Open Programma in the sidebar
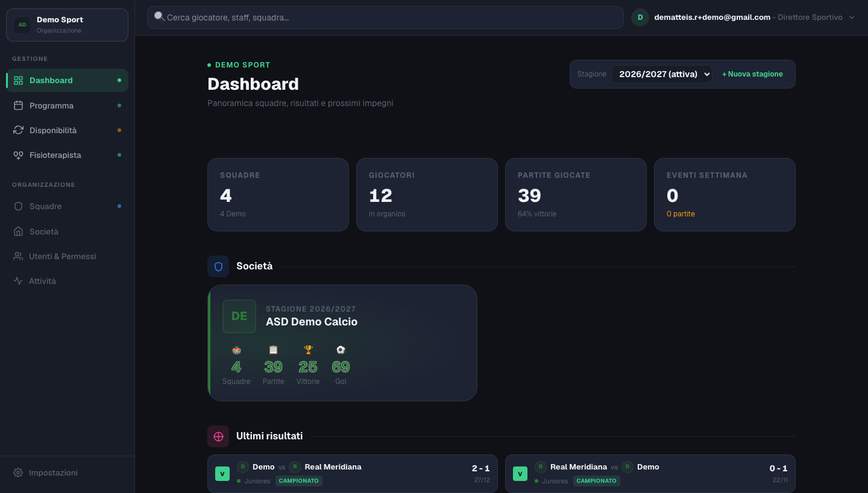 coord(67,105)
